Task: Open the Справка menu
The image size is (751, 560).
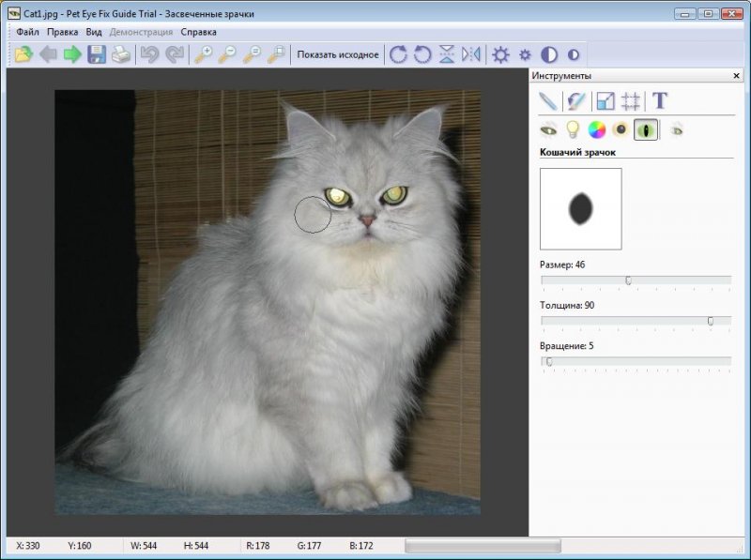Action: (x=198, y=31)
